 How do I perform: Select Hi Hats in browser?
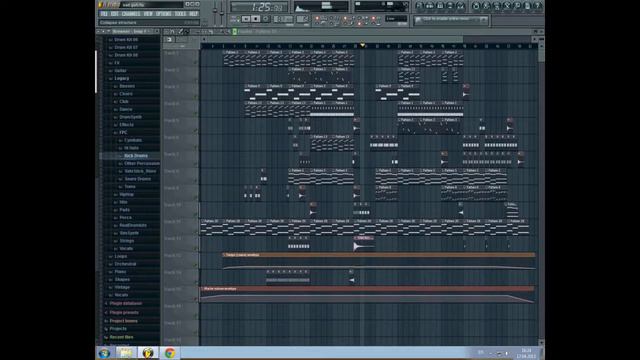point(131,148)
